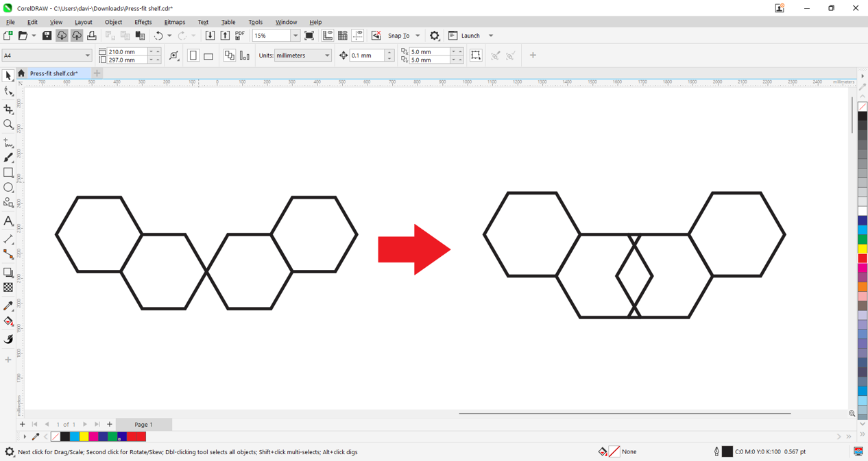This screenshot has width=868, height=461.
Task: Select the Color Eyedropper tool
Action: [x=8, y=306]
